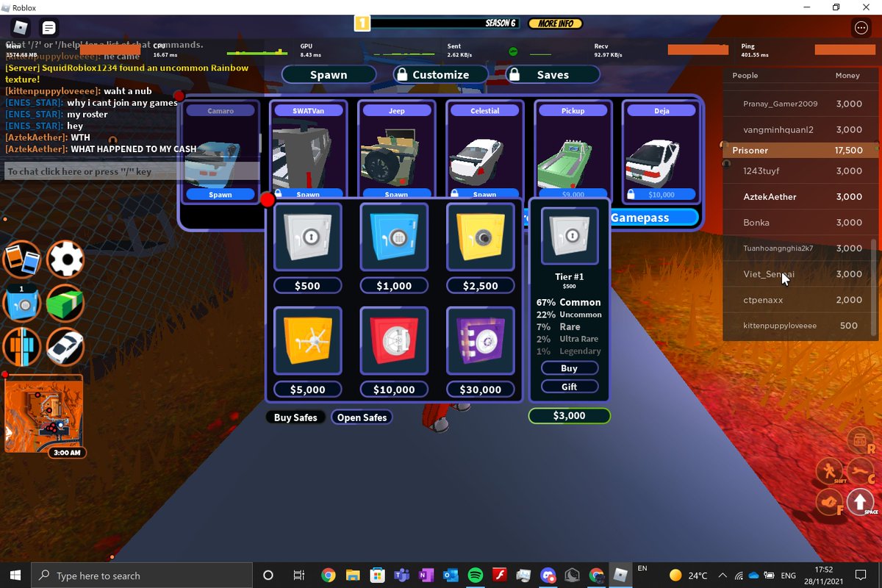Open File Explorer from the taskbar
The image size is (882, 588).
click(352, 576)
